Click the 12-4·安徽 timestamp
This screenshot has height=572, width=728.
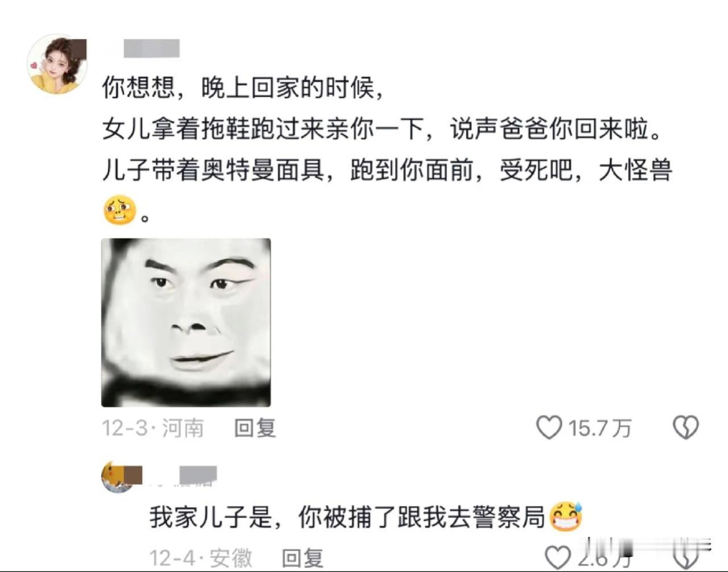coord(201,558)
